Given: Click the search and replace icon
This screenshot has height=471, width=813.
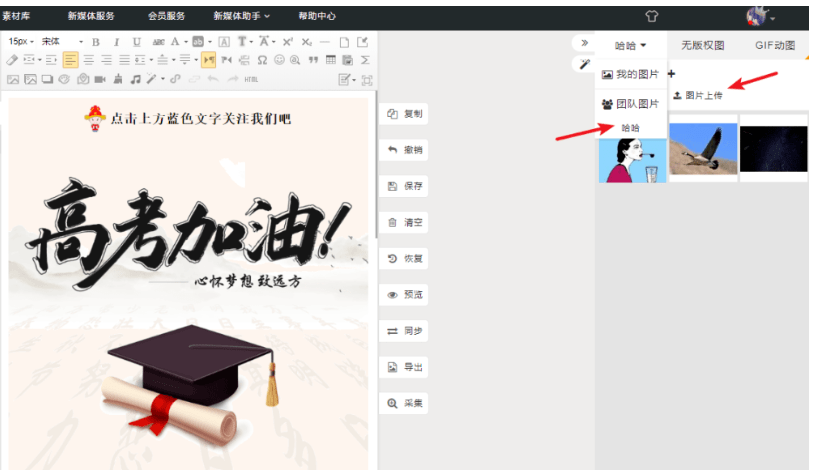Looking at the screenshot, I should pos(296,60).
